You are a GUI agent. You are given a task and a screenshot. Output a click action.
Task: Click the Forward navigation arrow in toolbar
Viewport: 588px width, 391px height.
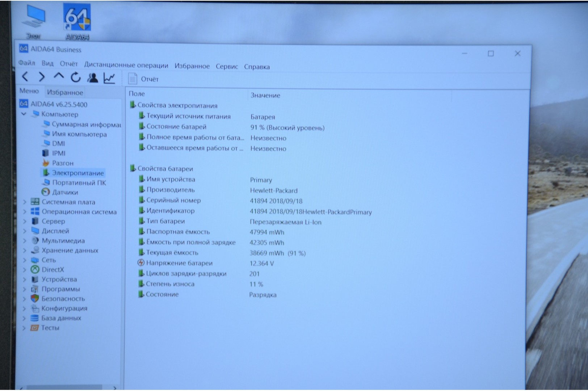click(x=42, y=77)
